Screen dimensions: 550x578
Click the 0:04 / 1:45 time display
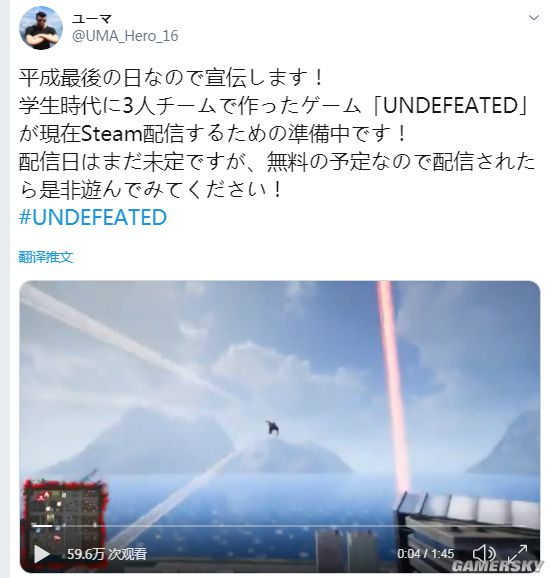(x=425, y=553)
